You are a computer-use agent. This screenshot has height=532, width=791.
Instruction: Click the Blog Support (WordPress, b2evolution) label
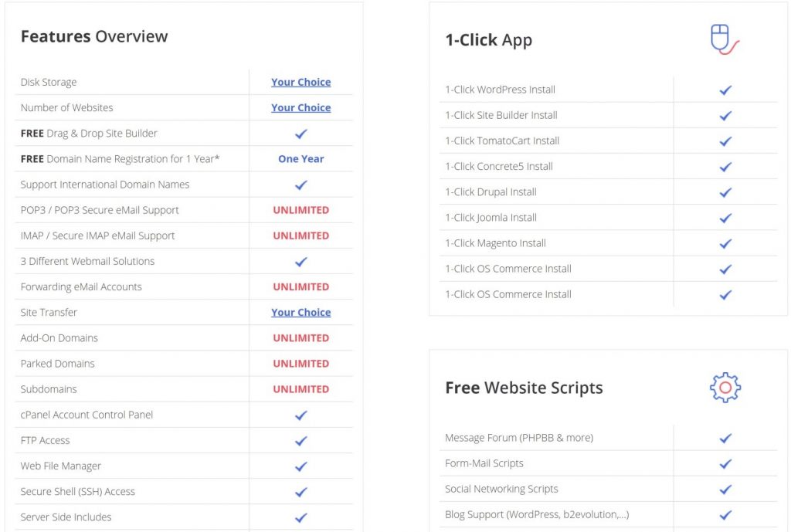537,514
